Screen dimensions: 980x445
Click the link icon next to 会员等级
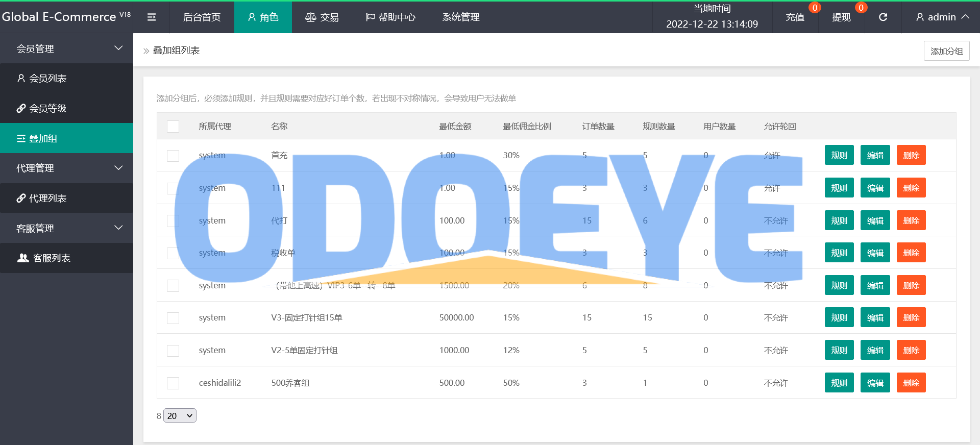(21, 108)
